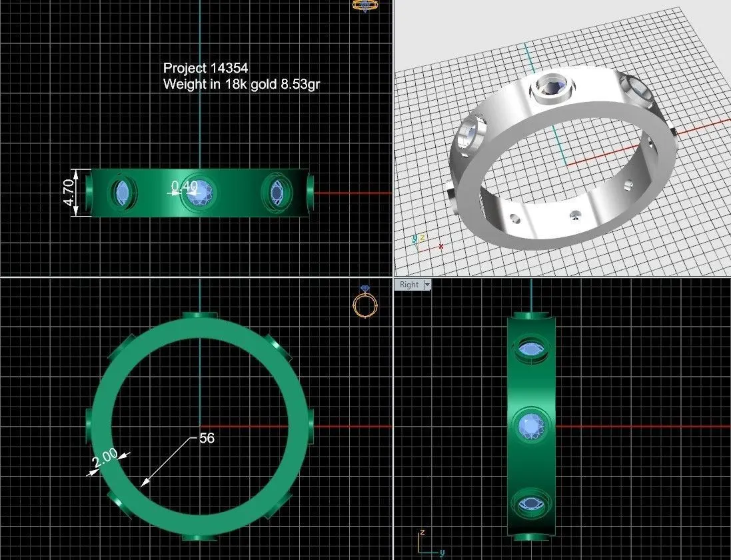Open the Right viewport dropdown arrow
This screenshot has height=560, width=731.
point(427,285)
